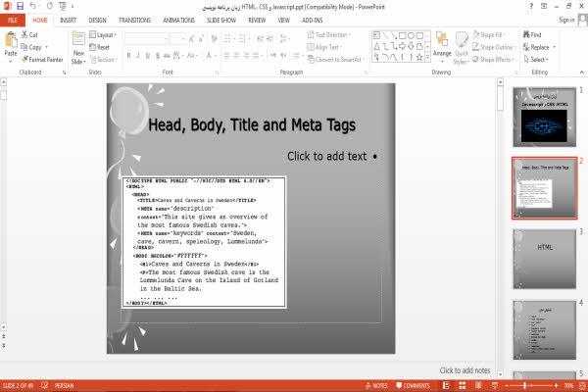Open the REVIEW tab

pyautogui.click(x=257, y=21)
